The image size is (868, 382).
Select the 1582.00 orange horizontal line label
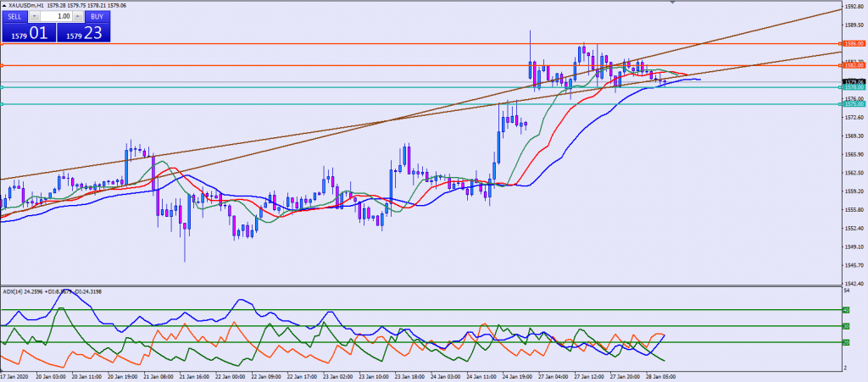853,65
